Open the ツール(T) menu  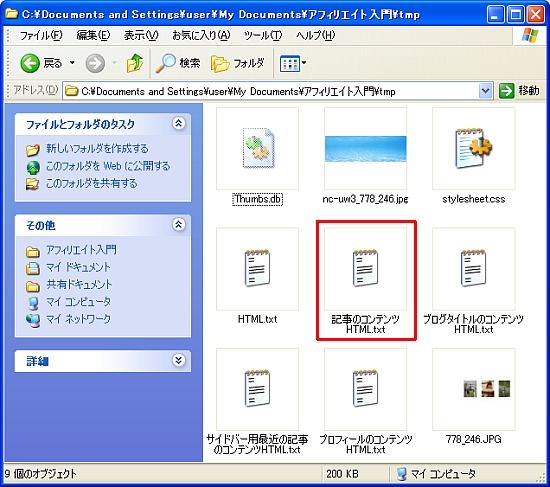(x=263, y=35)
